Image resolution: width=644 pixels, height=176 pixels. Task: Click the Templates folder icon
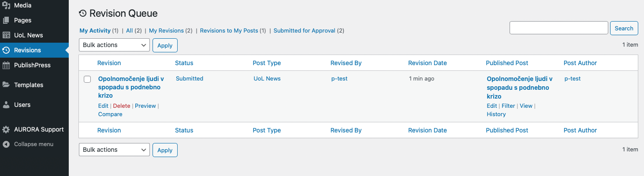point(6,85)
